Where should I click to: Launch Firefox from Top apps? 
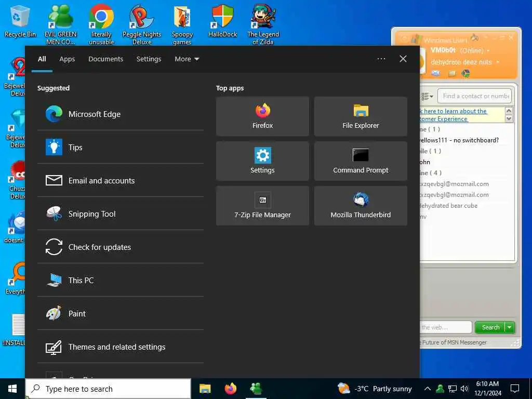[262, 116]
